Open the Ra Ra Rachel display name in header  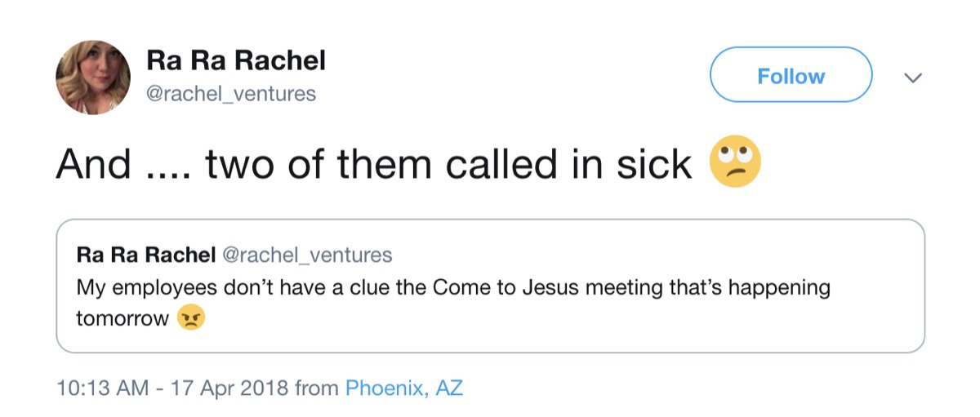[236, 60]
